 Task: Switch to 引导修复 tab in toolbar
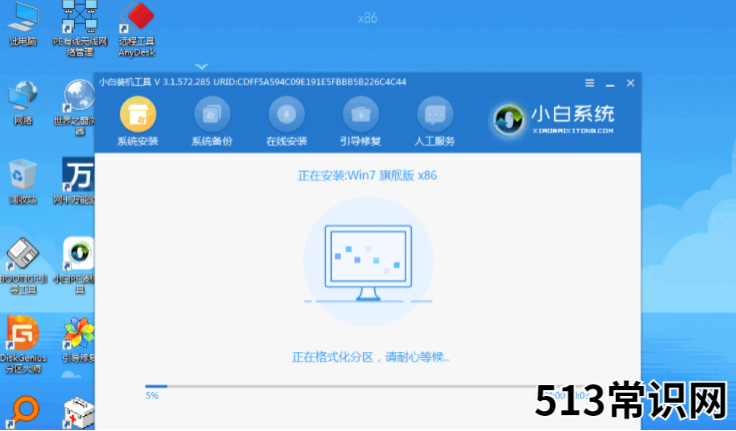coord(360,122)
